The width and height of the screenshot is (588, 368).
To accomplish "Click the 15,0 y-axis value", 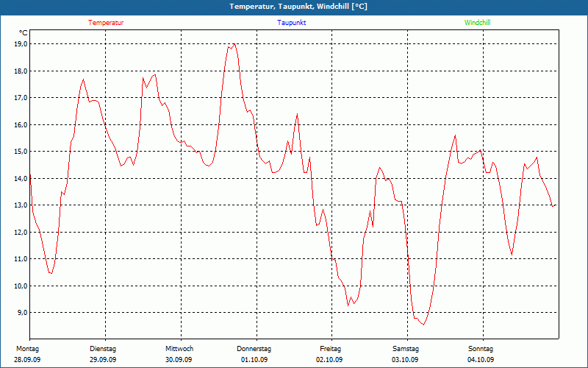I will coord(21,152).
